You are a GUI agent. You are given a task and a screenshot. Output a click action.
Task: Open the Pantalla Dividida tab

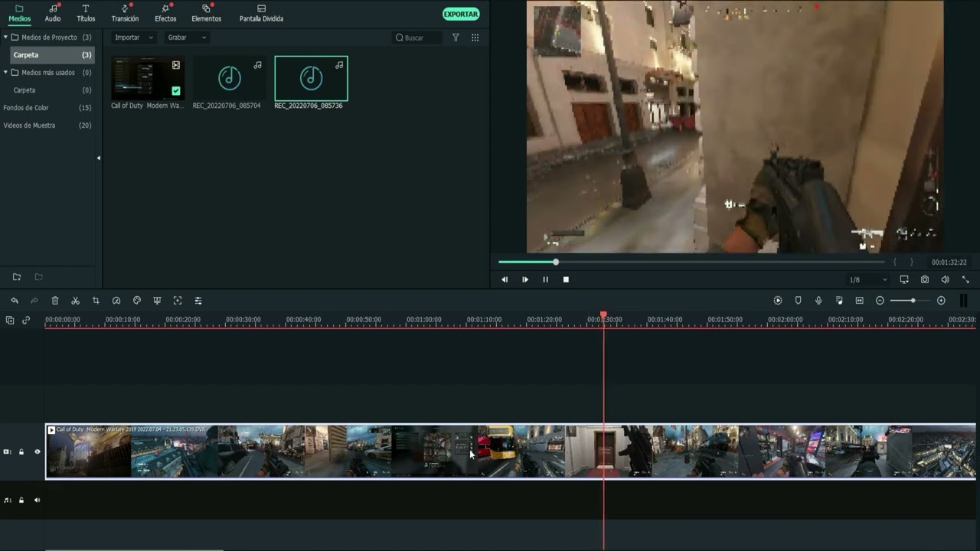261,13
